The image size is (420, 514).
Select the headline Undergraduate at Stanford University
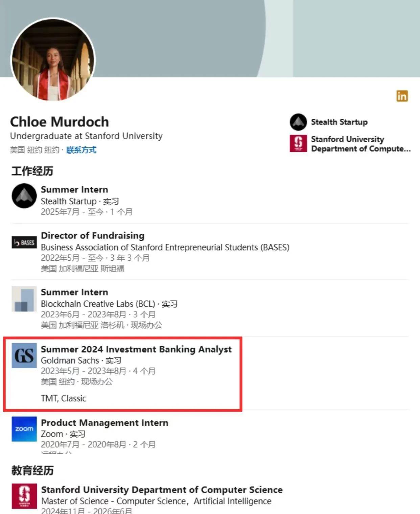coord(86,136)
